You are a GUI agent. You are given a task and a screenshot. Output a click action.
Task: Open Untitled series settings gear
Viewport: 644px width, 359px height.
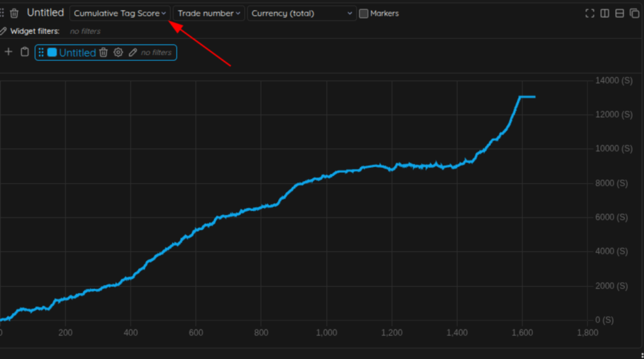point(118,53)
